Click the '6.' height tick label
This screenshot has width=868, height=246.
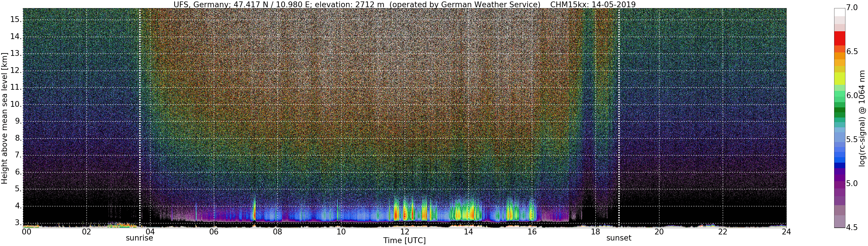18,172
